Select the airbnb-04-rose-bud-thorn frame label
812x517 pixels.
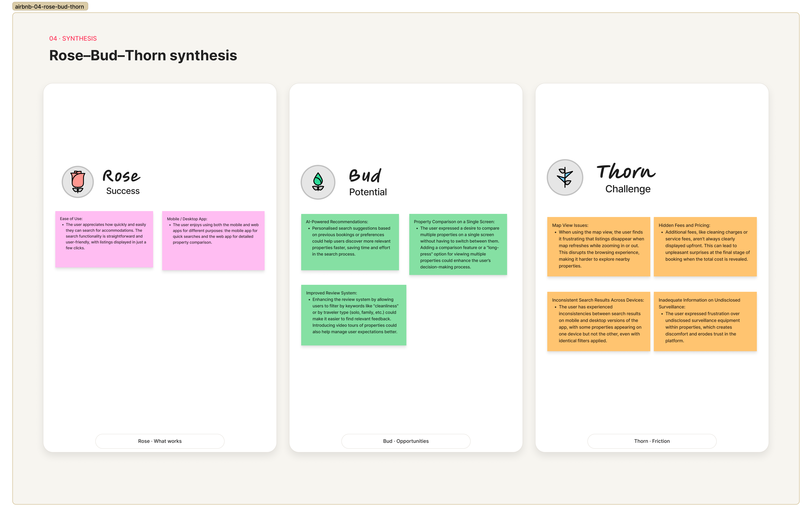coord(50,6)
